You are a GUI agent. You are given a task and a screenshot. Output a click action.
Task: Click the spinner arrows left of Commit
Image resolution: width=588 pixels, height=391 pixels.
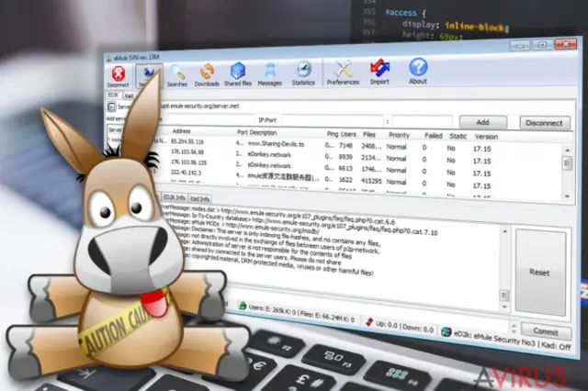pyautogui.click(x=514, y=329)
